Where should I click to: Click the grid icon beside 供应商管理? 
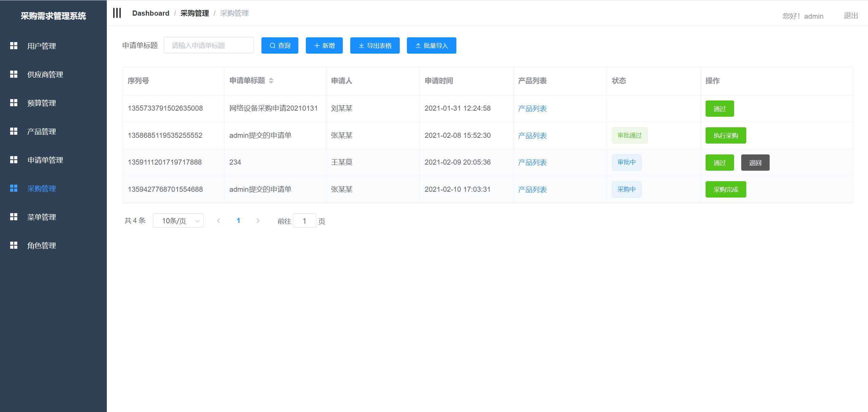pos(14,74)
